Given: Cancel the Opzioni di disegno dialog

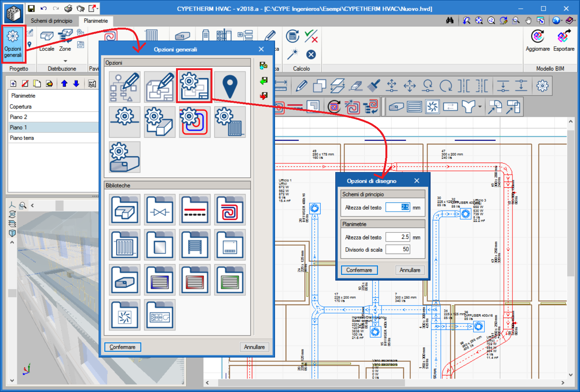Looking at the screenshot, I should [410, 270].
